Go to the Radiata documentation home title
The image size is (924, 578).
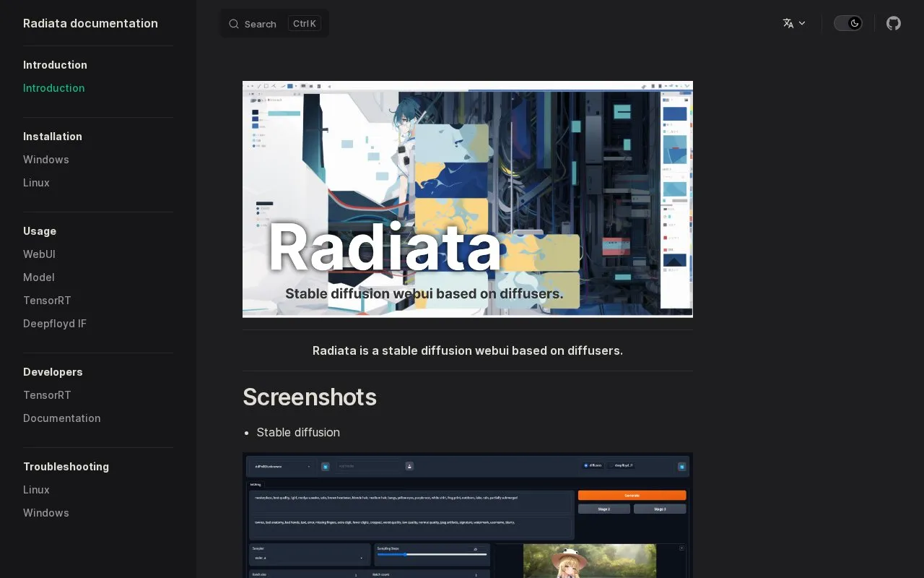pyautogui.click(x=90, y=23)
